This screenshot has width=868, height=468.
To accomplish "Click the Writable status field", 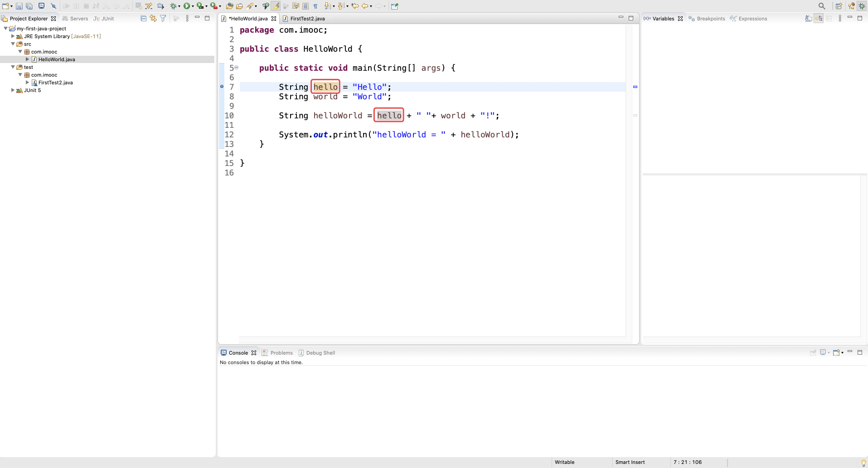I will click(x=564, y=462).
